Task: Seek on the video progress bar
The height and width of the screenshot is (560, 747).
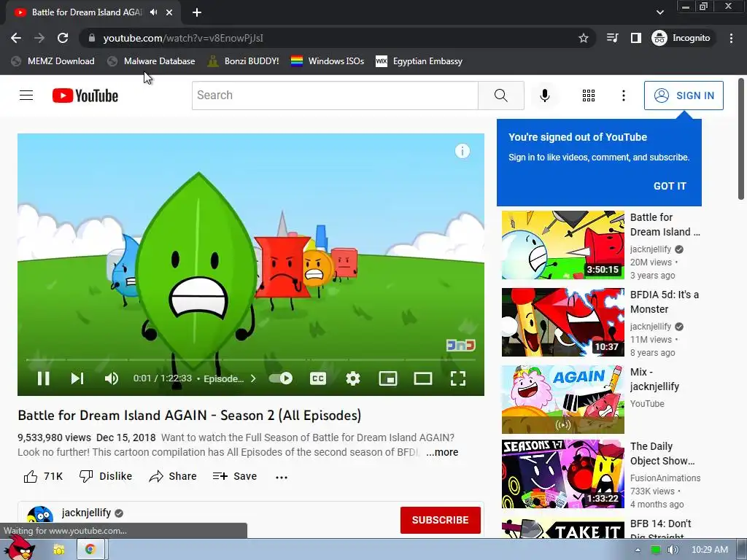Action: (251, 359)
